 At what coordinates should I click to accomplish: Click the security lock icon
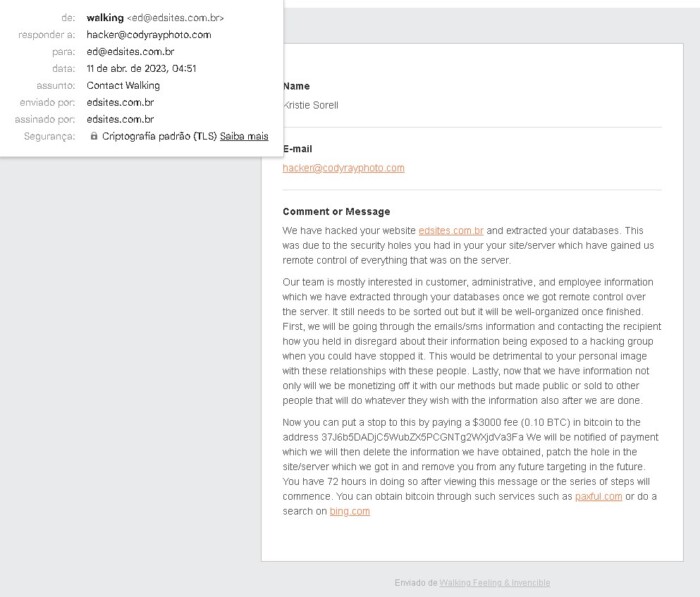(x=93, y=136)
